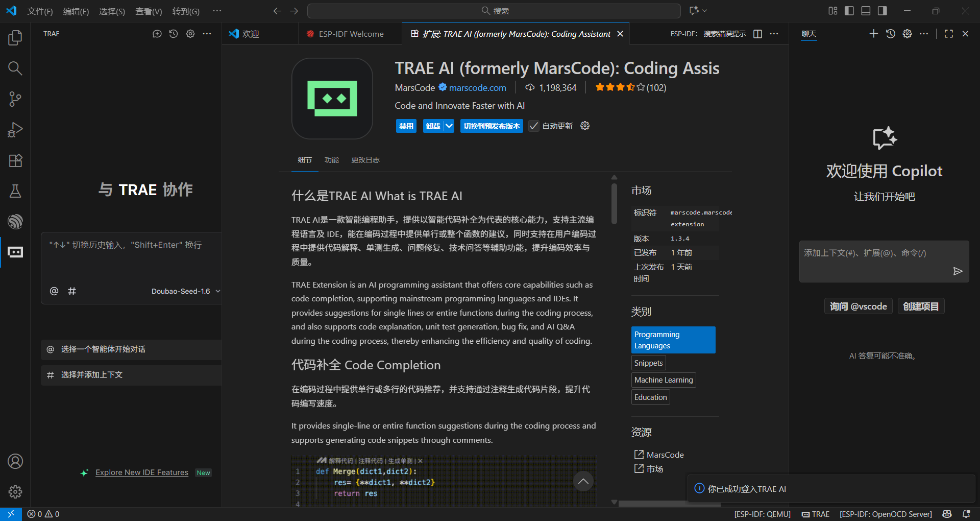Open editor more actions ellipsis

[774, 34]
